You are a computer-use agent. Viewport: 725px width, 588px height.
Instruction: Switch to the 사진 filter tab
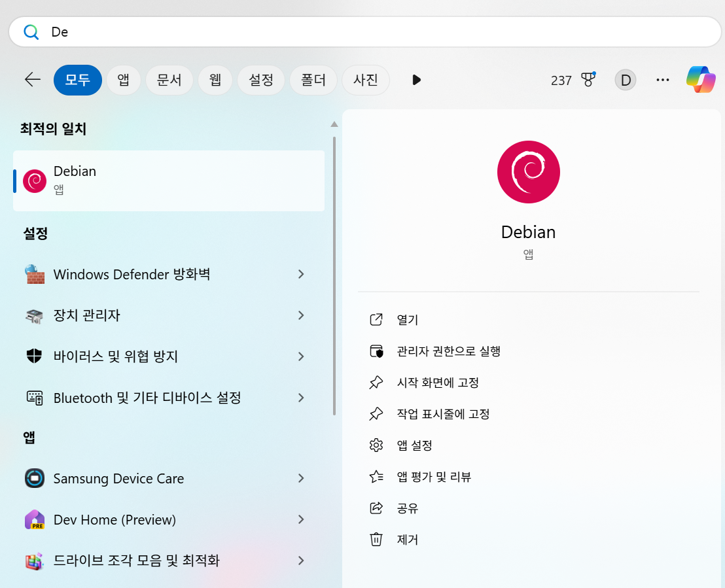(x=365, y=80)
